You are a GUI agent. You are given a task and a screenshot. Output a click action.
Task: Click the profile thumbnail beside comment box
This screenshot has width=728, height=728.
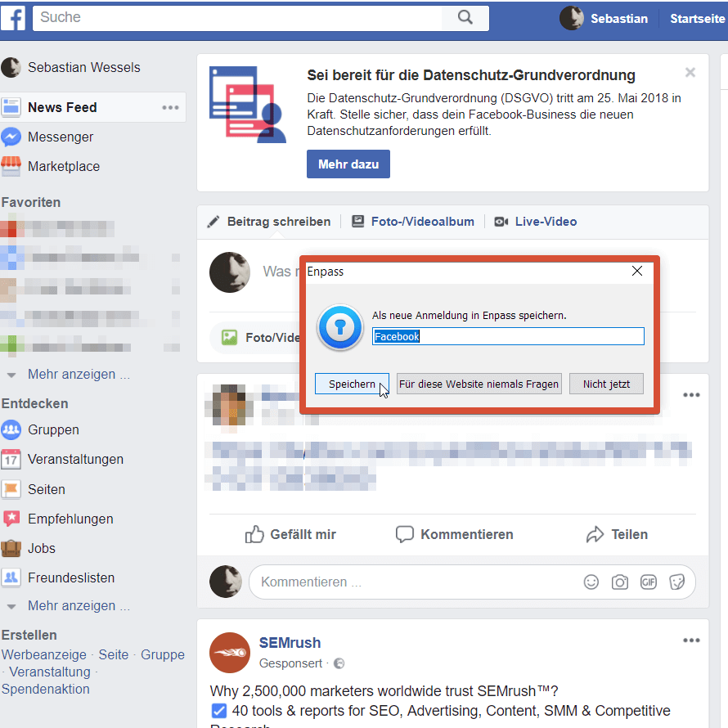click(226, 582)
